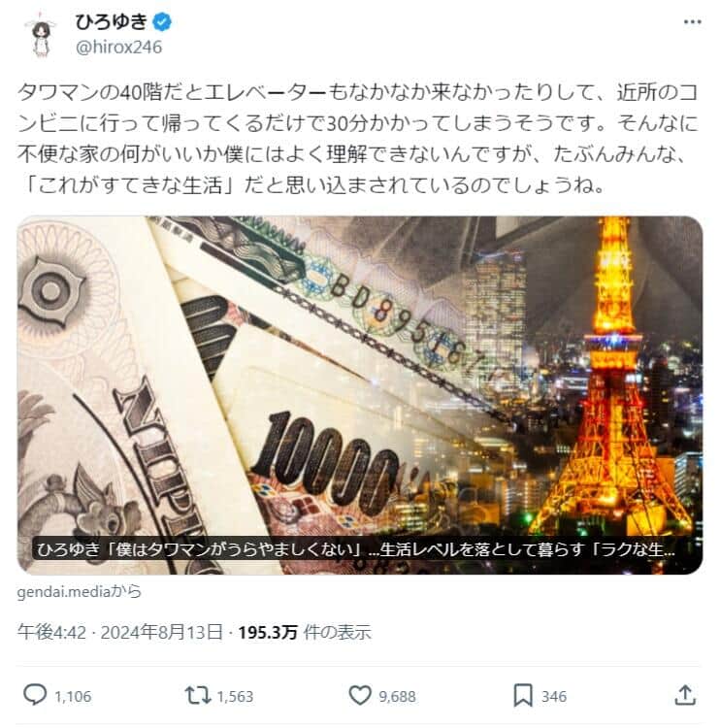Viewport: 720px width, 728px height.
Task: Like the tweet with the heart icon
Action: pyautogui.click(x=360, y=696)
